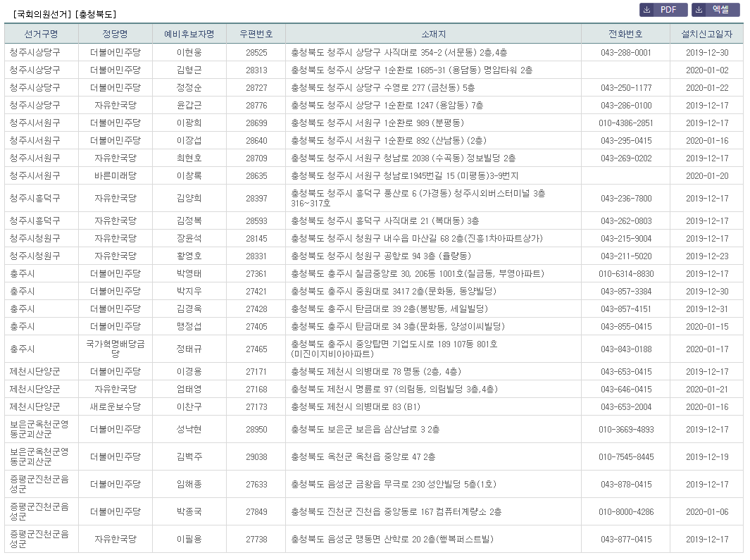Select postal code 29038

[256, 456]
